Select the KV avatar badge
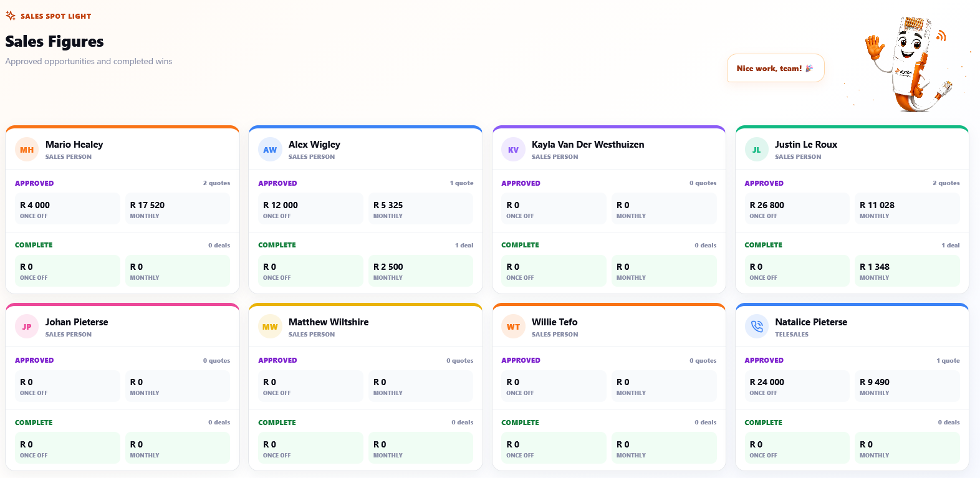Image resolution: width=980 pixels, height=478 pixels. pyautogui.click(x=513, y=150)
